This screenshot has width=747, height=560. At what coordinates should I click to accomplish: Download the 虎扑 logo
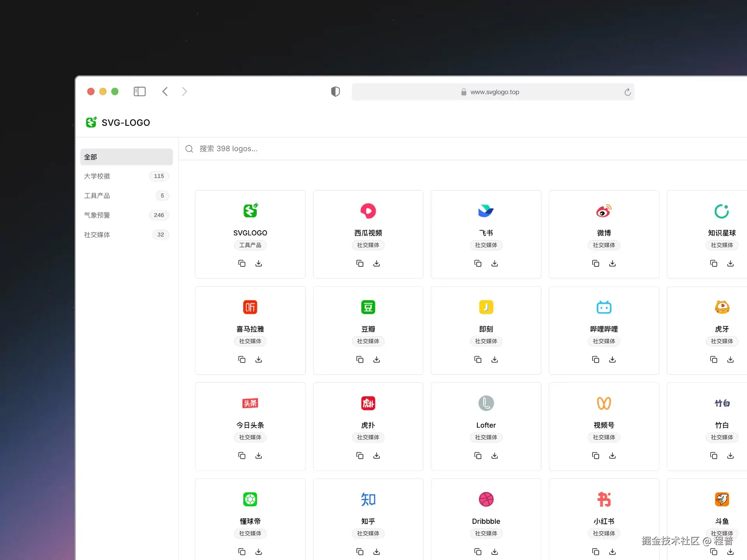point(377,455)
